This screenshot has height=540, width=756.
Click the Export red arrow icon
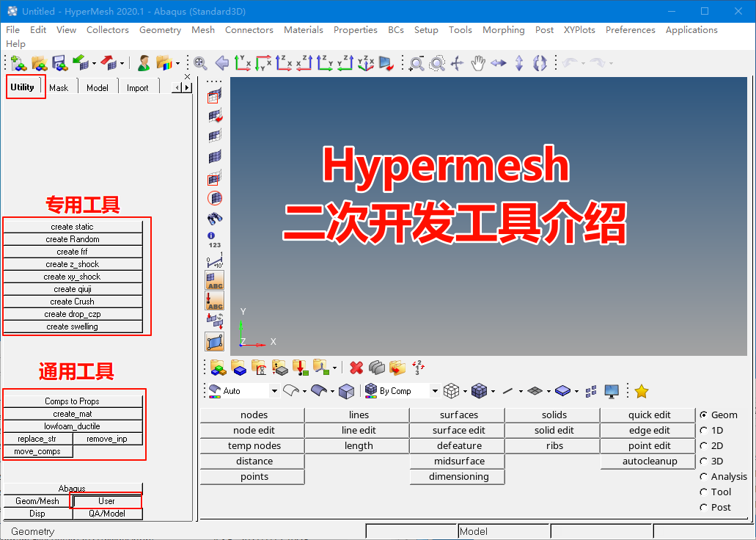tap(109, 63)
